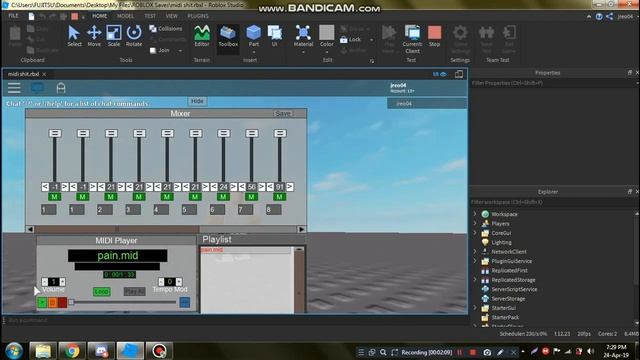Image resolution: width=640 pixels, height=360 pixels.
Task: Expand the NetworkClient node in Explorer
Action: point(475,251)
